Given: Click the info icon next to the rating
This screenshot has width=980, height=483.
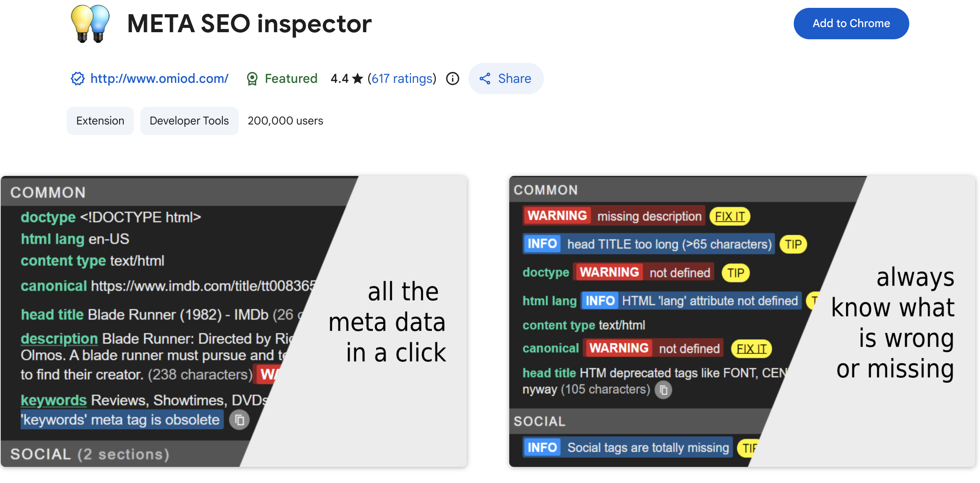Looking at the screenshot, I should point(452,79).
